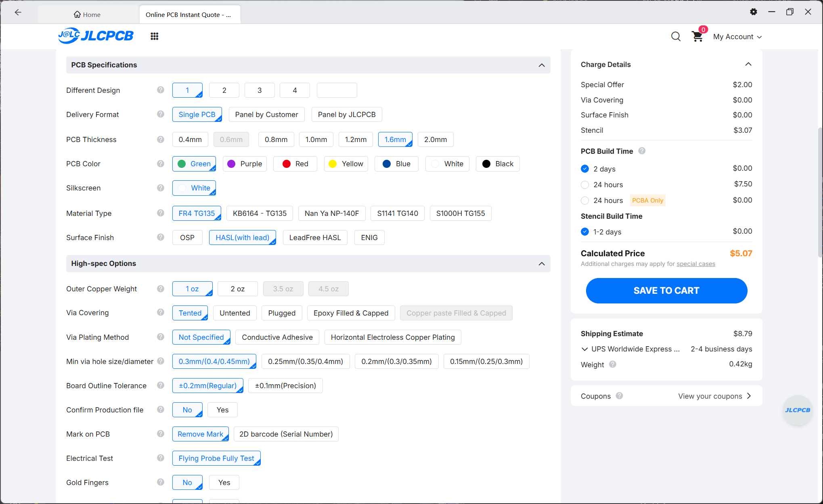Open the My Account dropdown
The image size is (823, 504).
pyautogui.click(x=737, y=37)
